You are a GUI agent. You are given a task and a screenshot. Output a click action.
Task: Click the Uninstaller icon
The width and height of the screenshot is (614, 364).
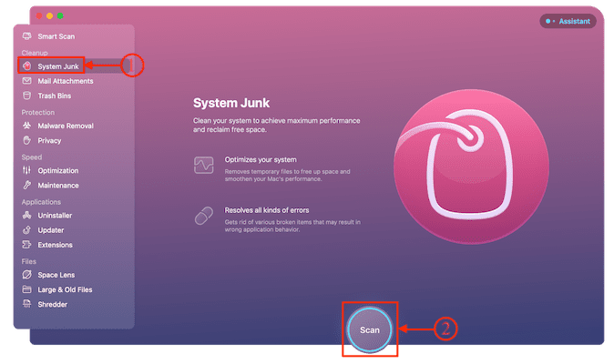pos(26,215)
